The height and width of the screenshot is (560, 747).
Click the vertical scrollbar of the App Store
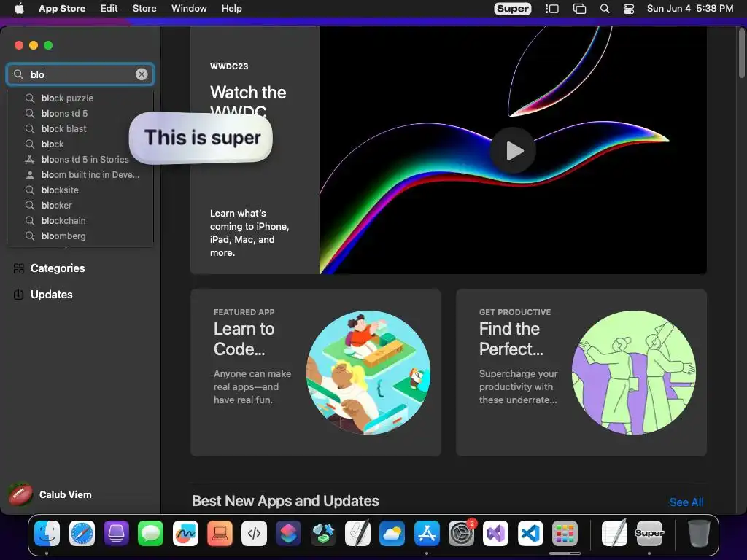(741, 52)
